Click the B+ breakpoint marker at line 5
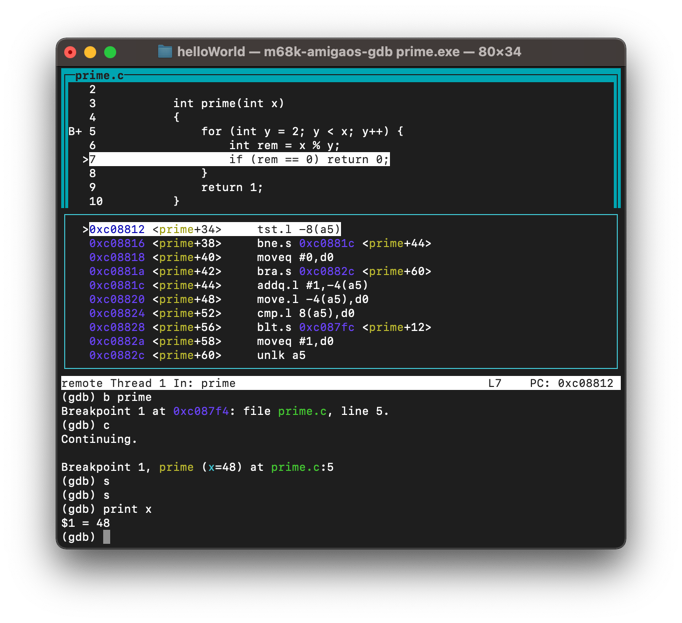 tap(75, 131)
